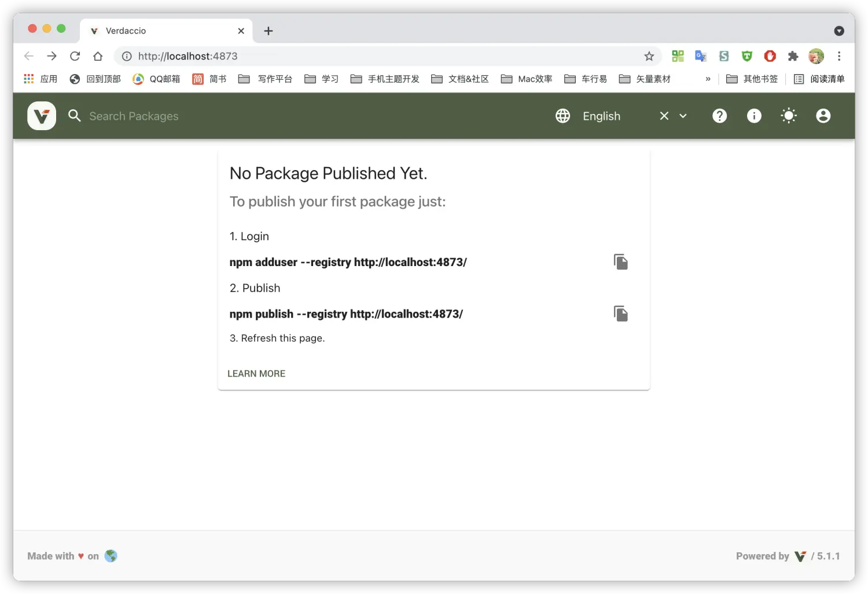Open the registry info icon
The width and height of the screenshot is (868, 594).
754,116
